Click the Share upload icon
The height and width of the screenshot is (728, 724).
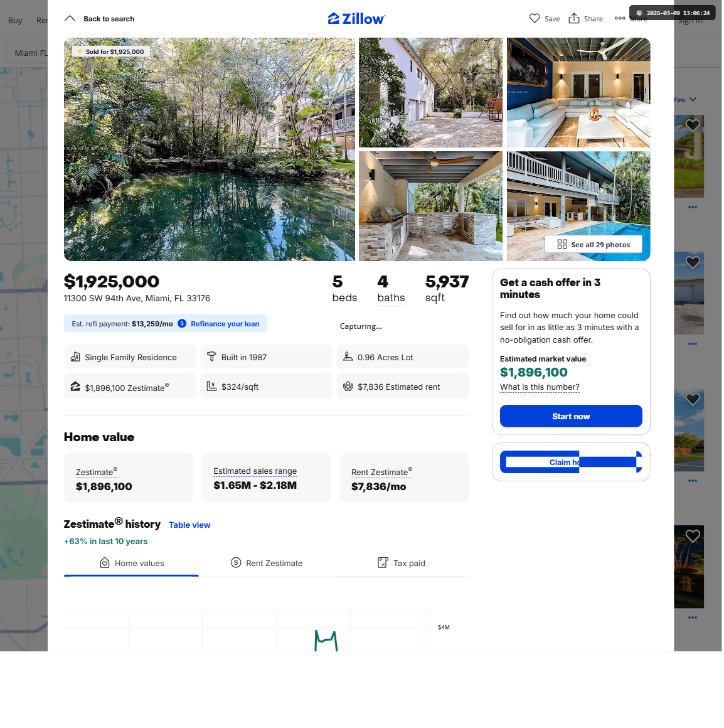tap(573, 19)
